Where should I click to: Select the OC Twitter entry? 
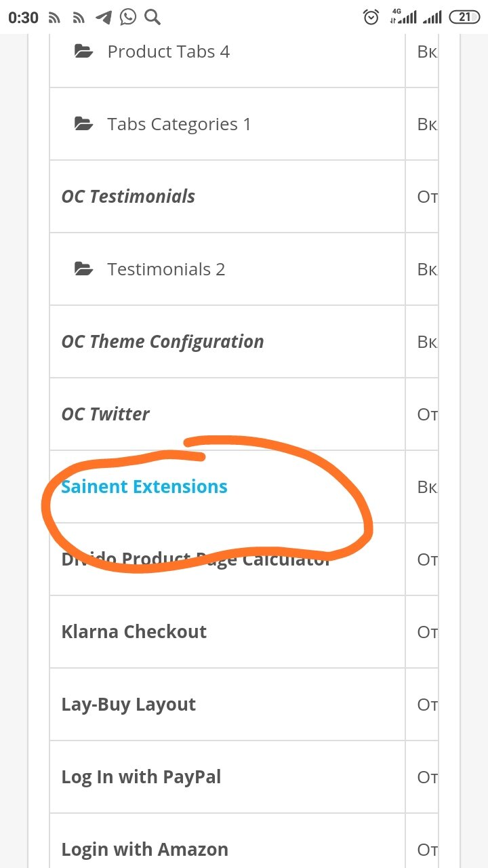(x=106, y=414)
